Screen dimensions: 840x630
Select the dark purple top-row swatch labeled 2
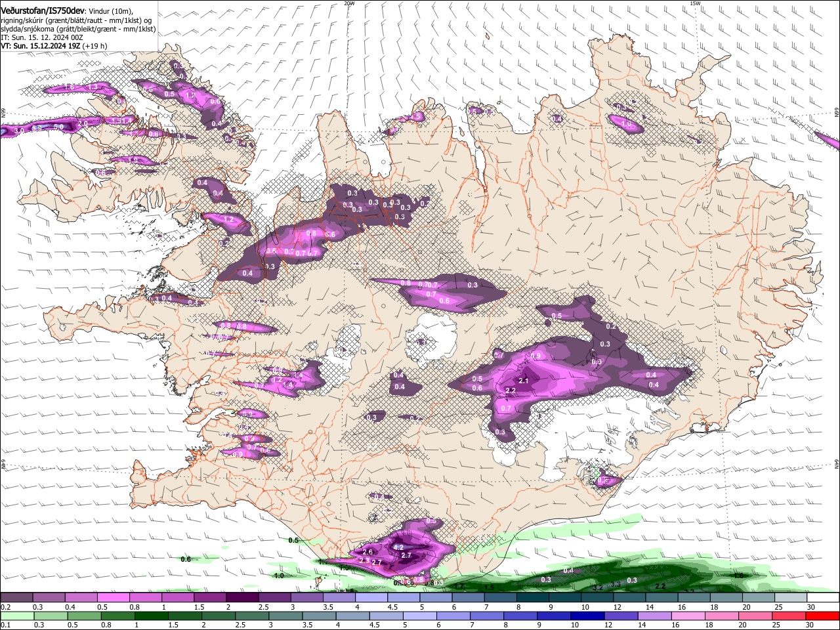coord(242,597)
